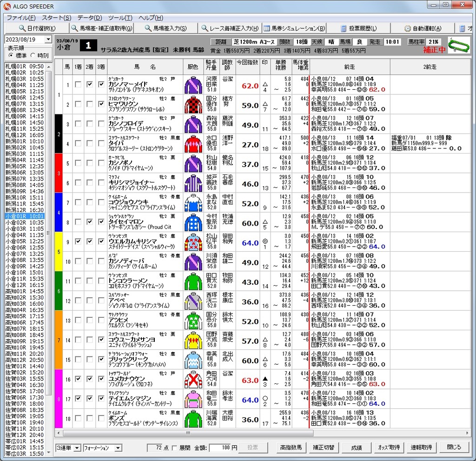Viewport: 476px width, 461px height.
Task: Click race list scroll down arrow
Action: pyautogui.click(x=48, y=453)
